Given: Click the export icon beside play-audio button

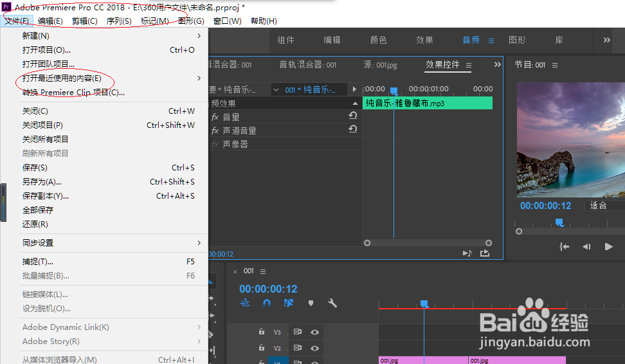Looking at the screenshot, I should (x=485, y=253).
